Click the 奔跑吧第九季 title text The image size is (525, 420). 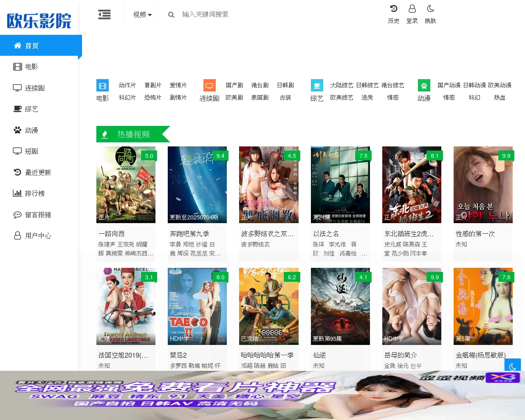click(x=189, y=234)
